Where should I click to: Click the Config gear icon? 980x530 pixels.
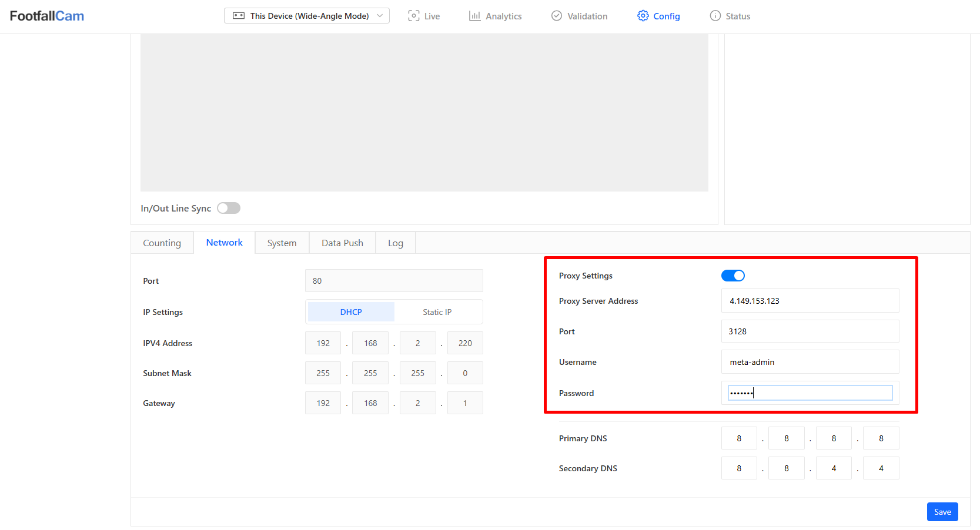click(x=643, y=16)
